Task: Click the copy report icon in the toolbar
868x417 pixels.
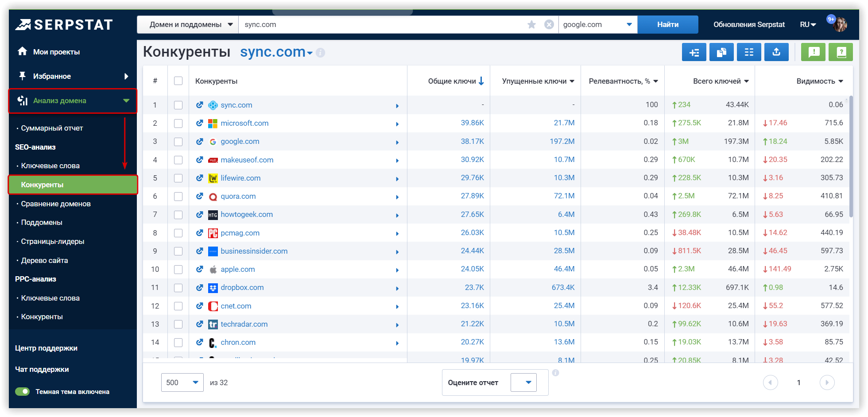Action: tap(721, 52)
